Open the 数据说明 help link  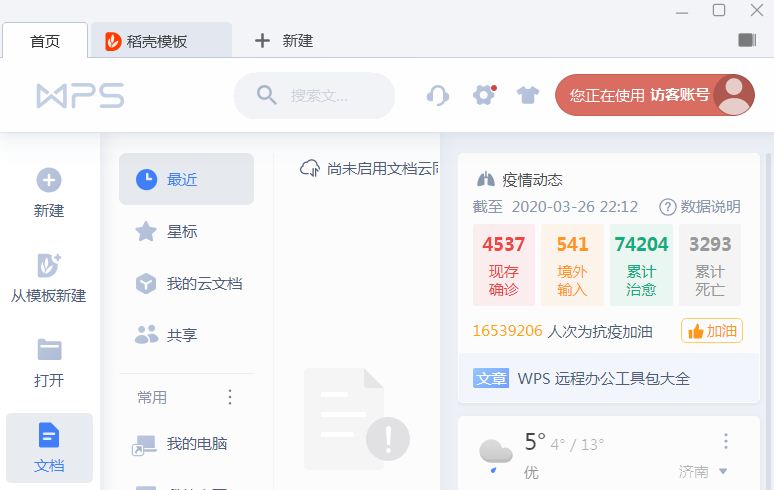click(x=700, y=207)
